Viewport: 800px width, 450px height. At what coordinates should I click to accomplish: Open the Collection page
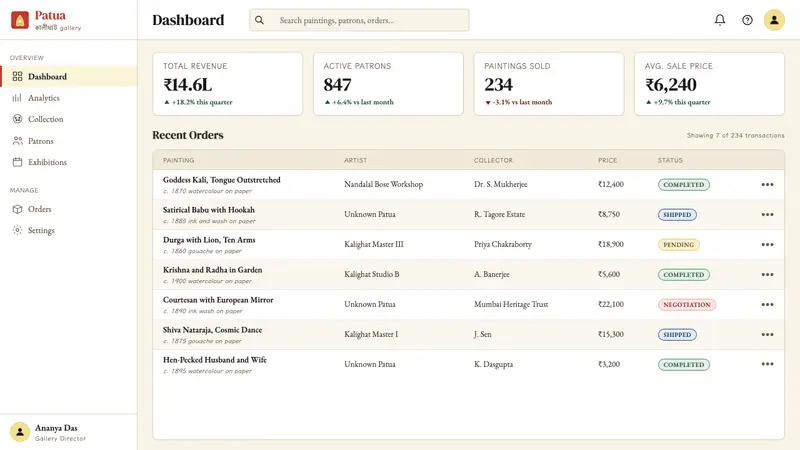(68, 119)
